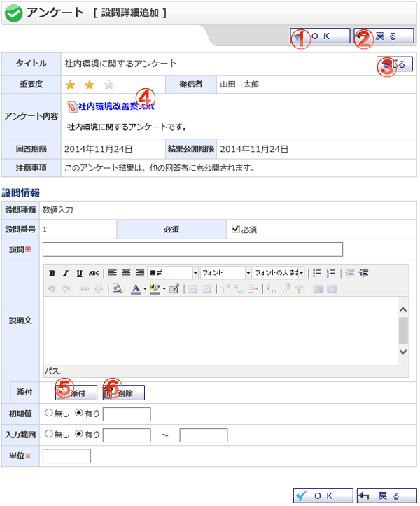Open the 書式 format dropdown

tap(173, 273)
